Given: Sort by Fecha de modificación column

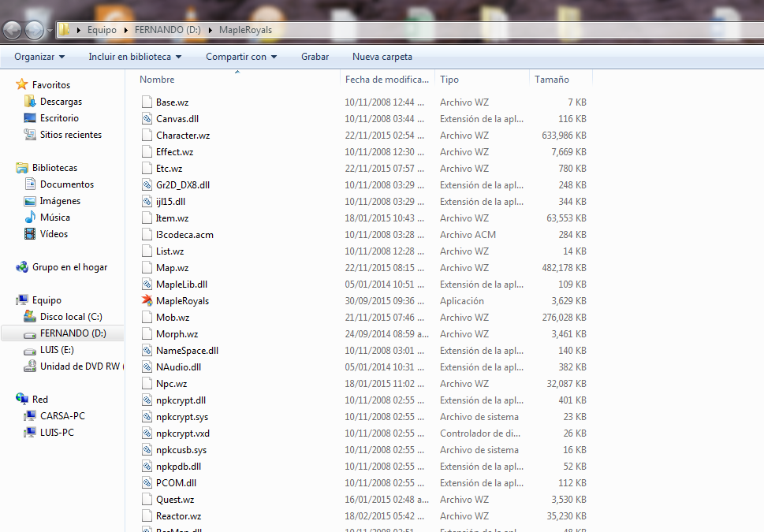Looking at the screenshot, I should coord(387,79).
